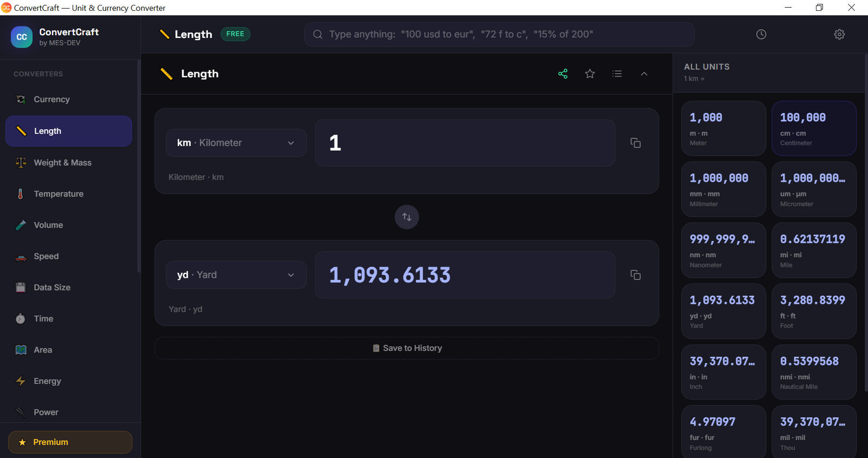This screenshot has width=868, height=458.
Task: Switch to Speed converter
Action: 69,256
